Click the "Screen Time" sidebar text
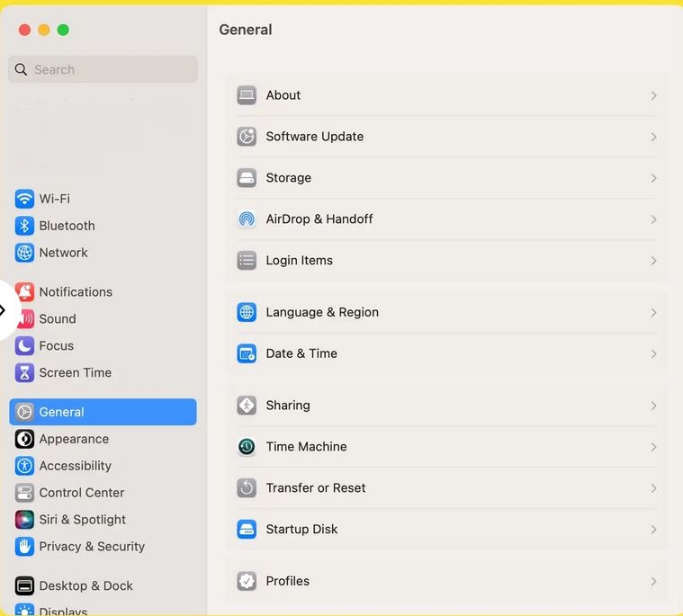The width and height of the screenshot is (683, 616). coord(76,373)
